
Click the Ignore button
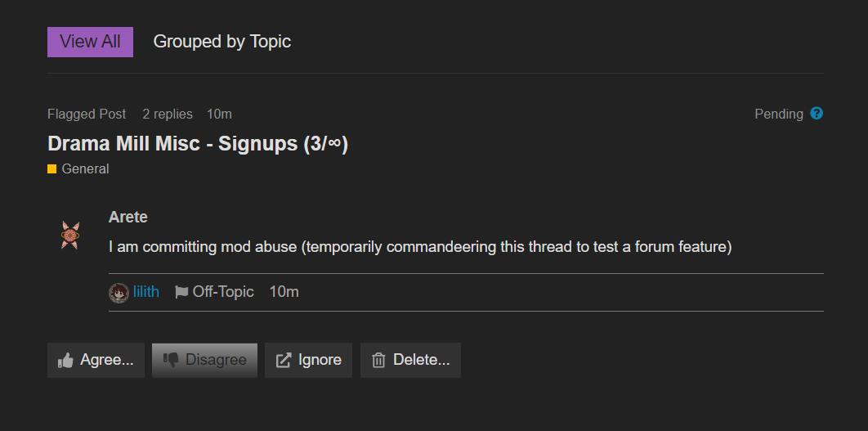tap(308, 361)
